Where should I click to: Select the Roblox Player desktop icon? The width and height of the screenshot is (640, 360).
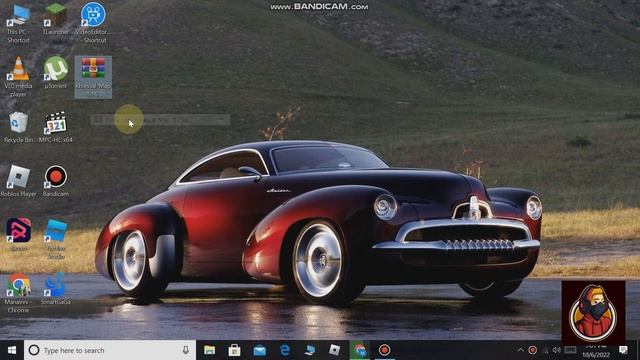[x=18, y=181]
